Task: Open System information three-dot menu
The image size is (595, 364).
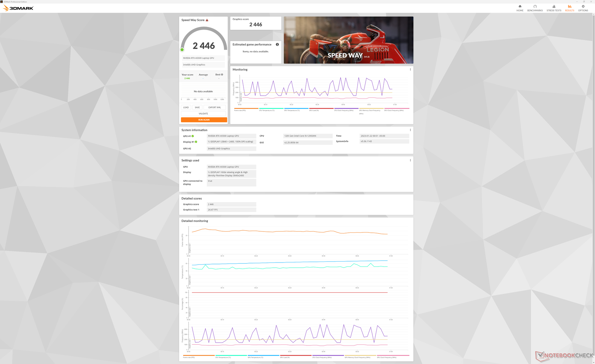Action: point(410,130)
